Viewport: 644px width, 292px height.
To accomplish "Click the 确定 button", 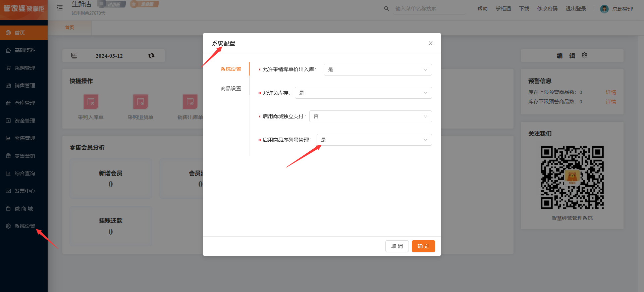I will (423, 246).
